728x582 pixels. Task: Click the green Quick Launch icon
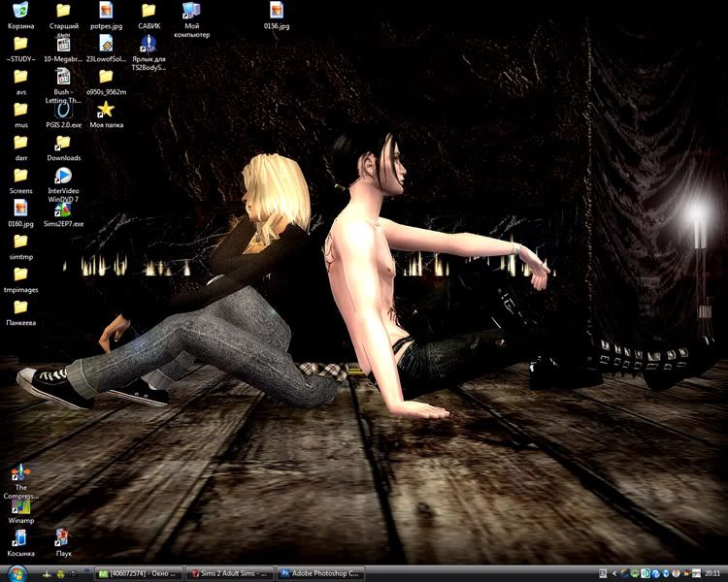pos(61,574)
